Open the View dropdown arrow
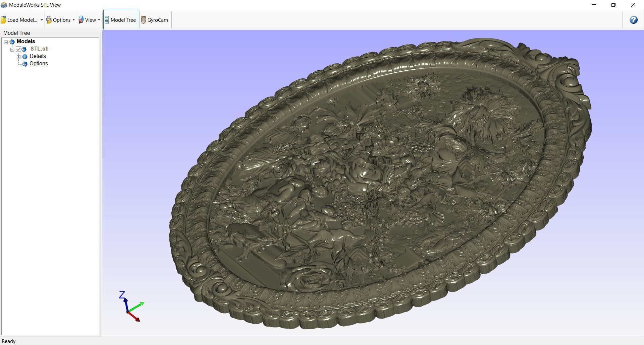Image resolution: width=644 pixels, height=345 pixels. tap(99, 20)
